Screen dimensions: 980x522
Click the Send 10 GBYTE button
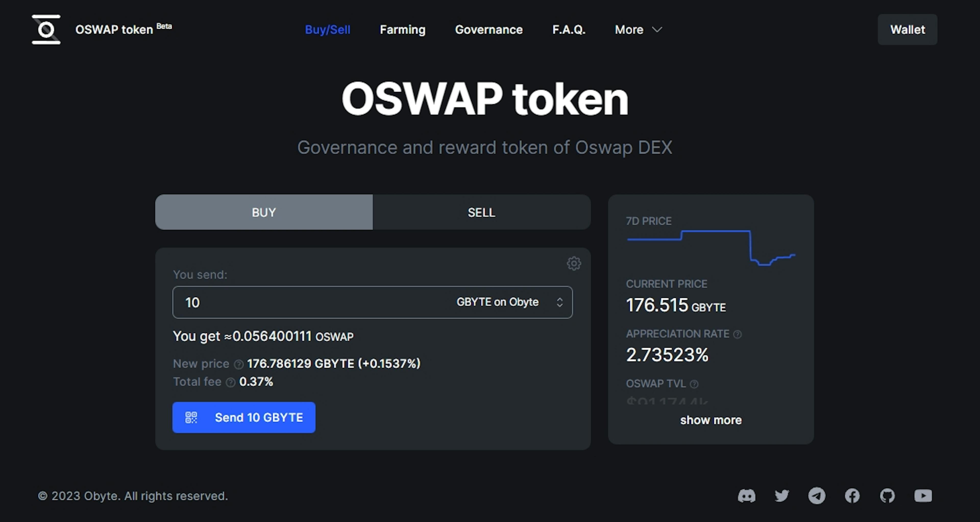244,417
